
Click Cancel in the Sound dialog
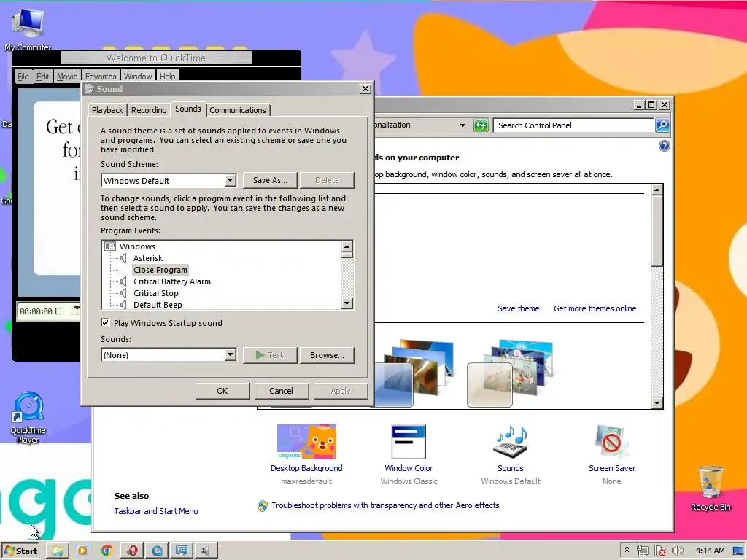coord(281,391)
